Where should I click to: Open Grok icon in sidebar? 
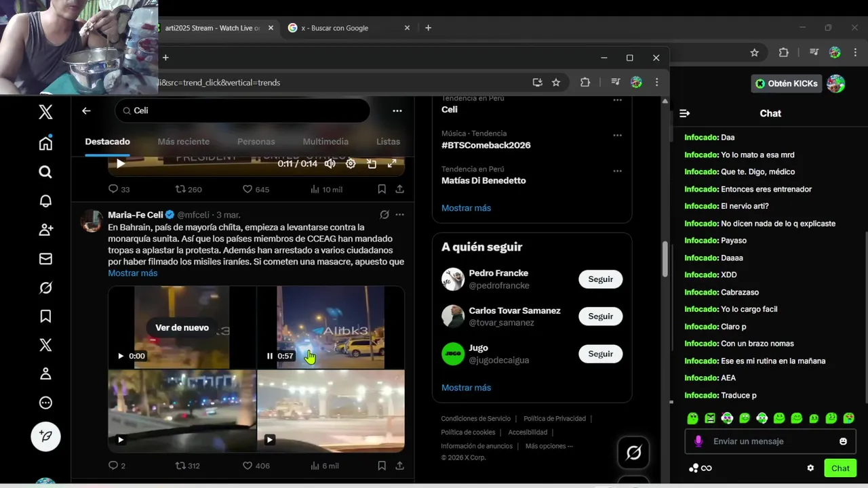45,288
